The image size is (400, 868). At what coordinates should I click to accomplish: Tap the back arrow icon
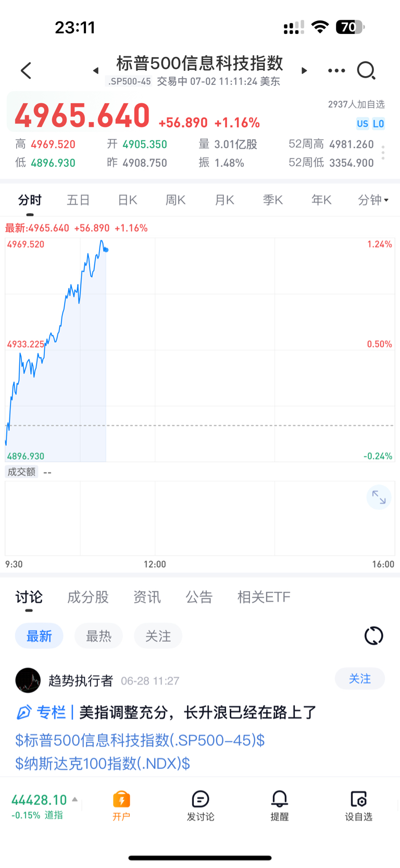pos(26,70)
